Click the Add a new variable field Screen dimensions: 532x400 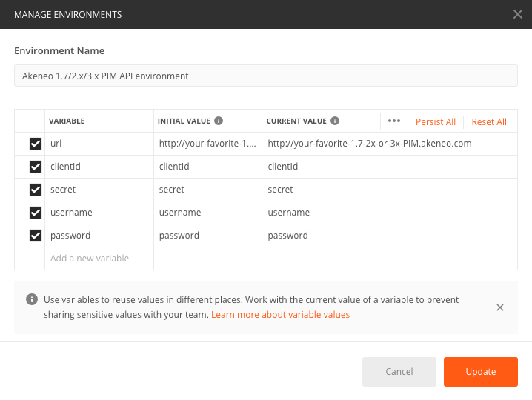pyautogui.click(x=99, y=259)
